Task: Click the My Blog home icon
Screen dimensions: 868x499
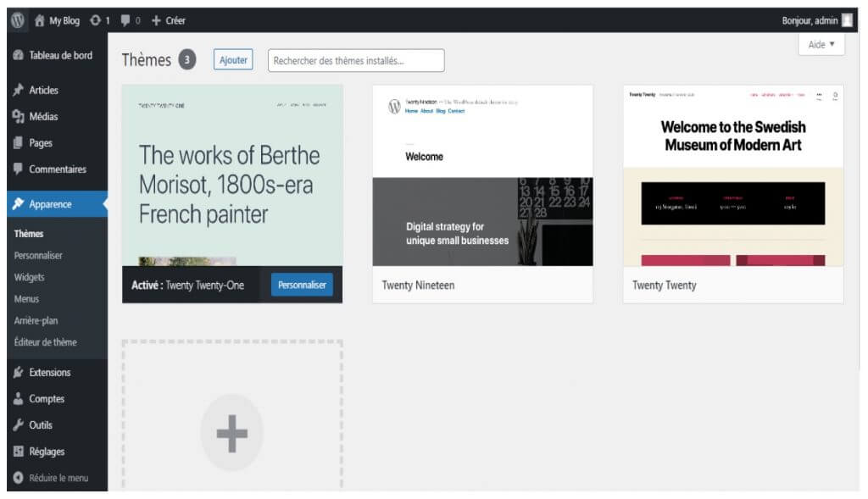Action: click(x=39, y=20)
